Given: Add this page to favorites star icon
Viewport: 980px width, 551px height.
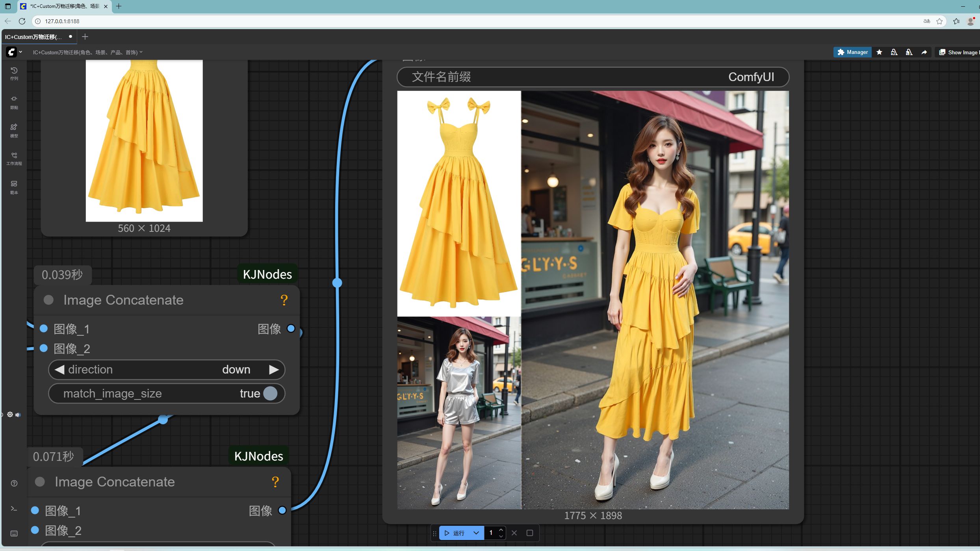Looking at the screenshot, I should tap(939, 21).
